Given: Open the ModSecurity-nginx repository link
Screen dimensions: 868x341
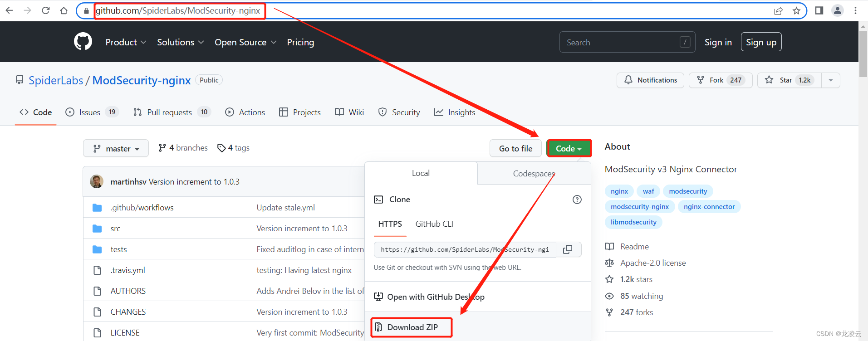Looking at the screenshot, I should 142,80.
